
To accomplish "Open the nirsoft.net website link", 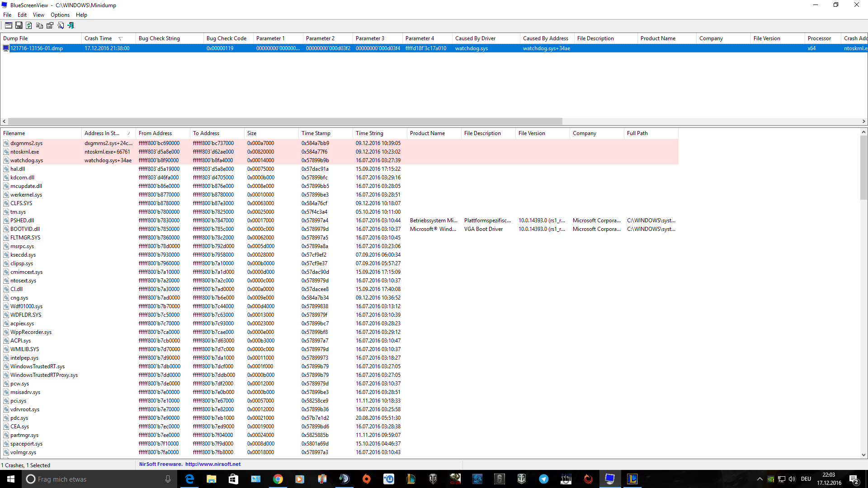I will click(212, 465).
